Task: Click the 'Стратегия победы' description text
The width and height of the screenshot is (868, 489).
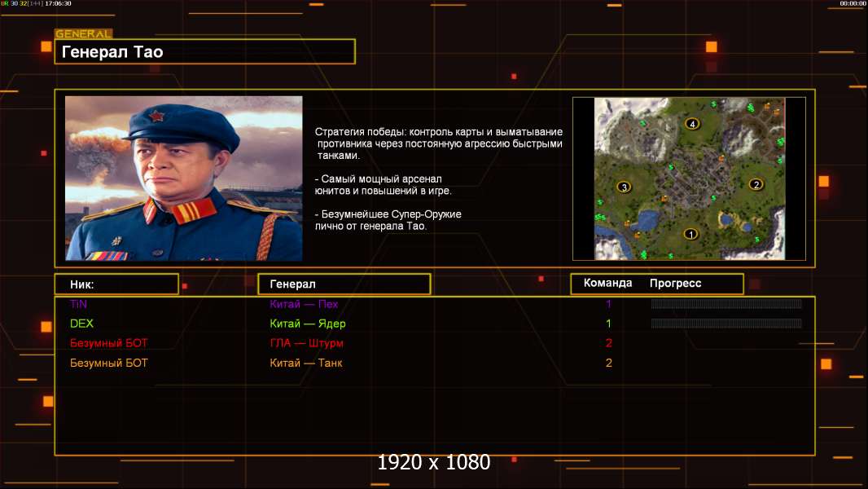Action: coord(438,143)
